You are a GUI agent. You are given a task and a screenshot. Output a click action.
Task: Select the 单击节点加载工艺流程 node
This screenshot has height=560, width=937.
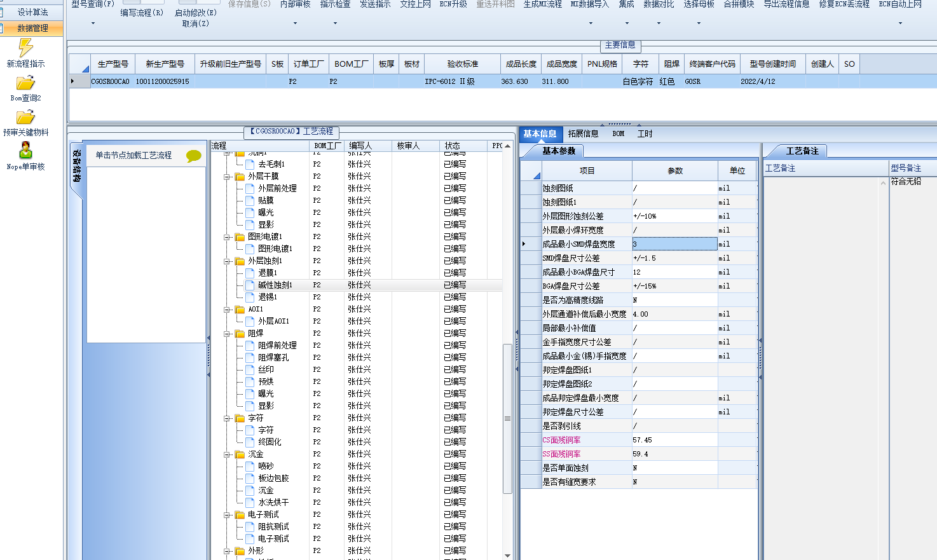[x=133, y=155]
